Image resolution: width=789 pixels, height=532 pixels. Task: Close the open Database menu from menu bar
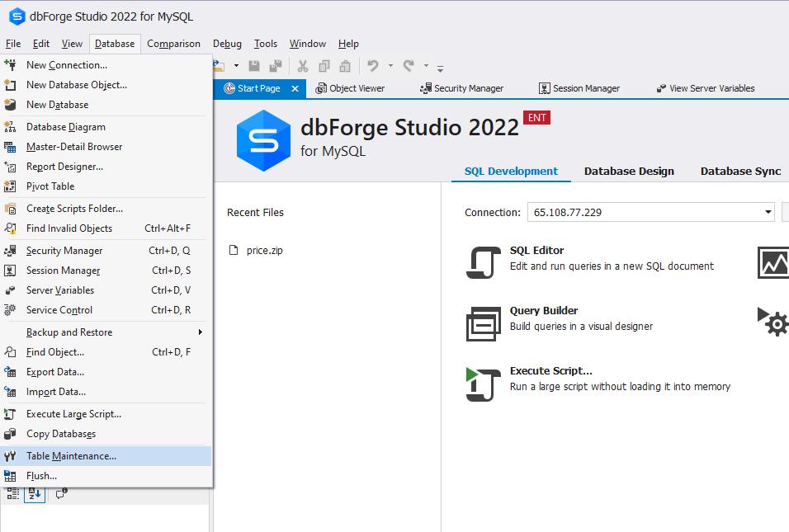(x=115, y=44)
